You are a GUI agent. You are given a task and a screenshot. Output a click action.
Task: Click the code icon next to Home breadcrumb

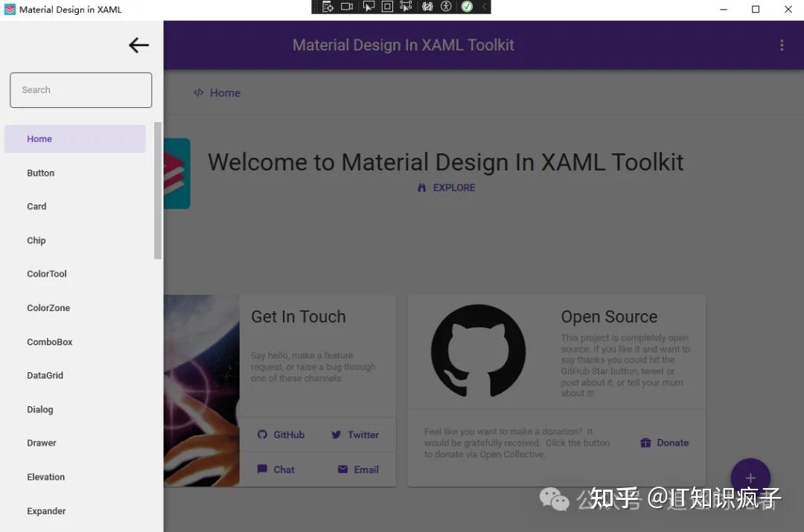pyautogui.click(x=197, y=92)
